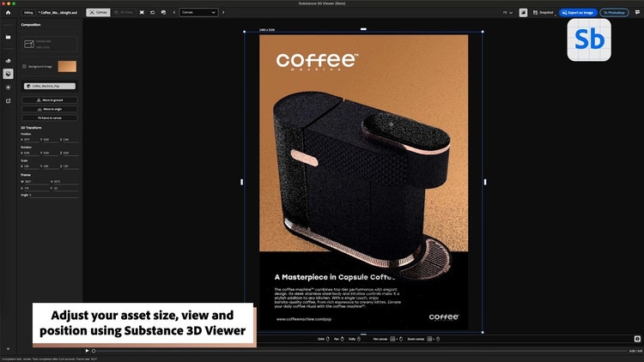Click Export an image button

pos(578,13)
